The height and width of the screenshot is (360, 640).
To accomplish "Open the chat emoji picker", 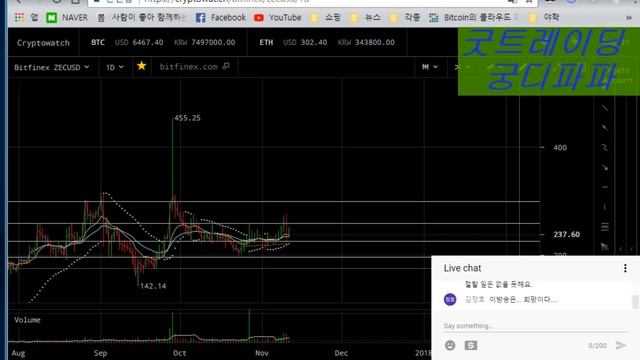I will [450, 345].
